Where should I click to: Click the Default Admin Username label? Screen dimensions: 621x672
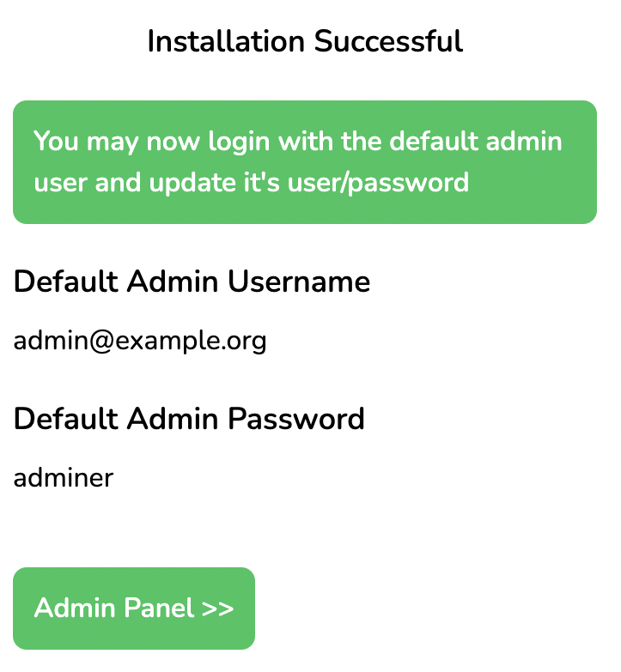click(x=192, y=282)
